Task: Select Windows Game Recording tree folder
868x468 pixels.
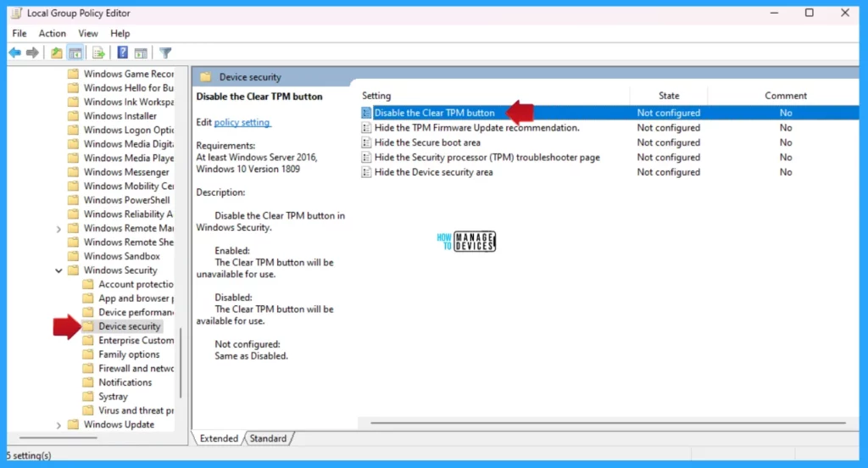Action: [x=129, y=74]
